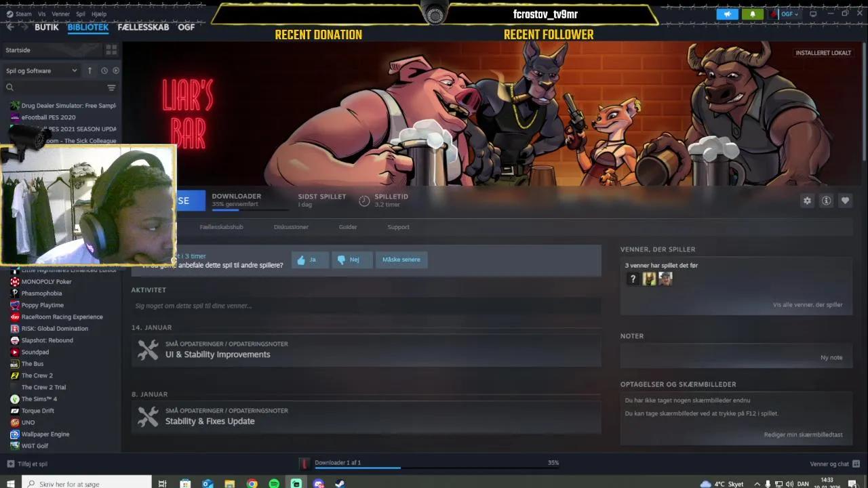Select RaceRoom Racing Experience in library

click(62, 317)
